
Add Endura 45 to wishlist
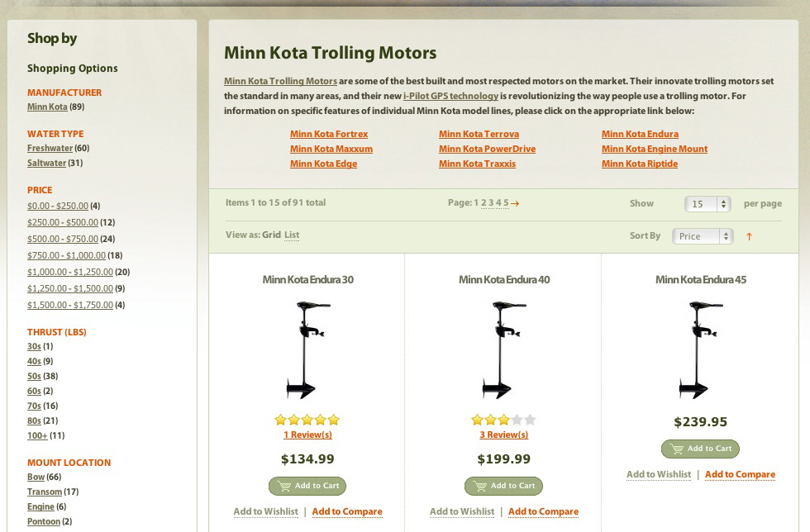(659, 474)
